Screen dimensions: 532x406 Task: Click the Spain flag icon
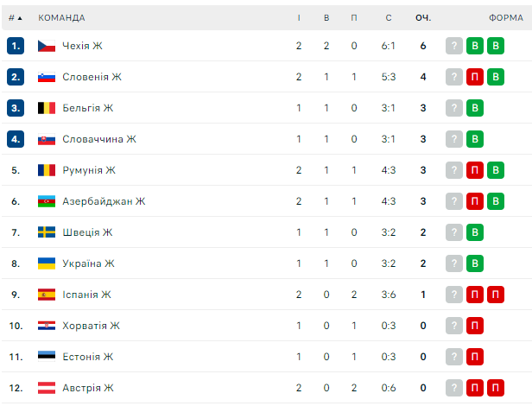[x=47, y=295]
